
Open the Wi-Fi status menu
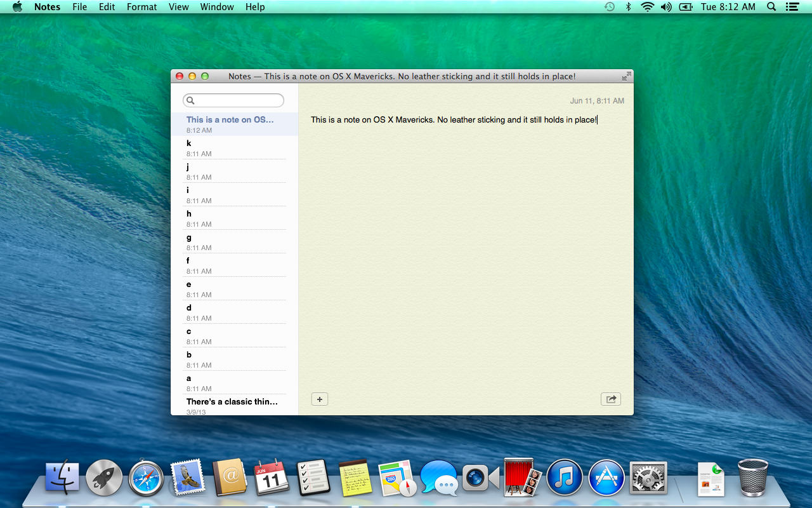[x=647, y=7]
